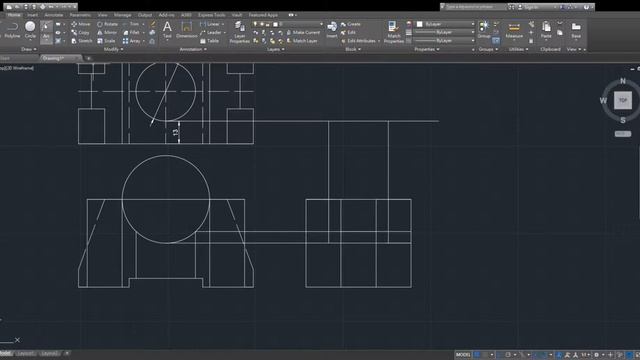640x360 pixels.
Task: Click Edit block button
Action: pyautogui.click(x=348, y=33)
